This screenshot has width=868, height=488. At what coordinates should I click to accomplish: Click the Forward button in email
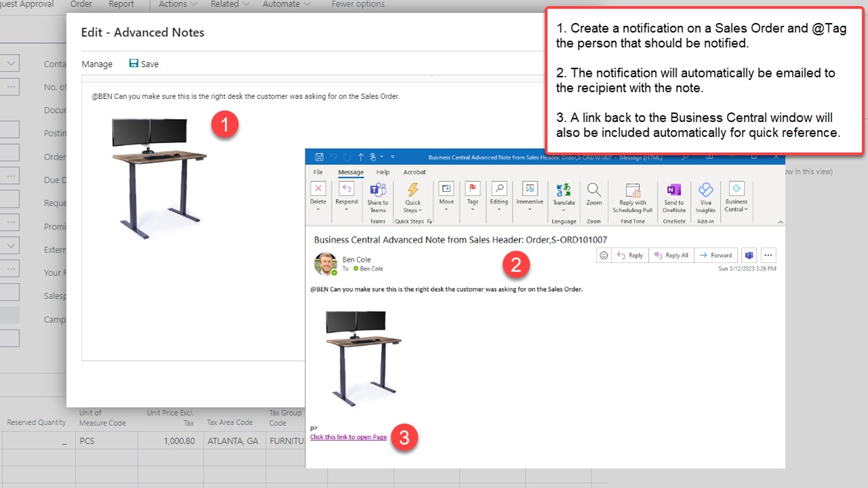716,256
